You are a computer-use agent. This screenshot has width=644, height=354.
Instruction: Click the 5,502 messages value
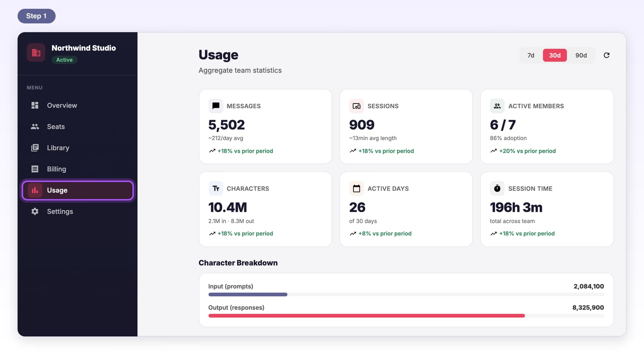[226, 125]
